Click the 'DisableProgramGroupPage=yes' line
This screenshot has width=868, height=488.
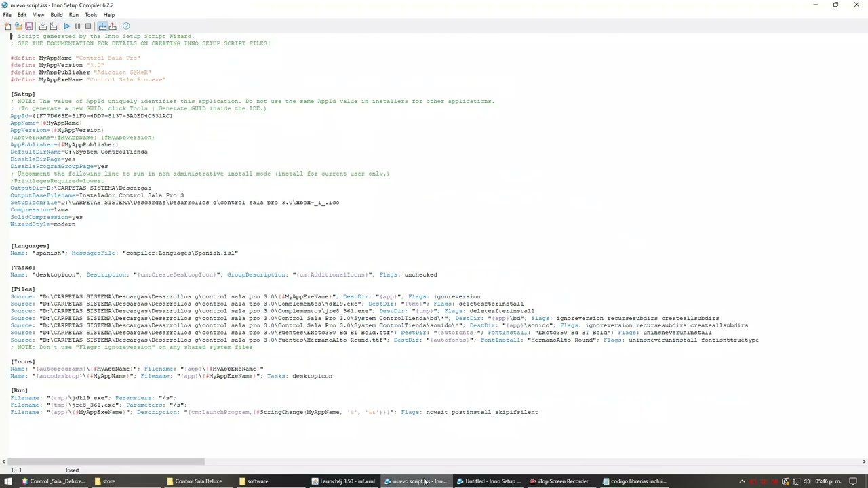pyautogui.click(x=59, y=167)
